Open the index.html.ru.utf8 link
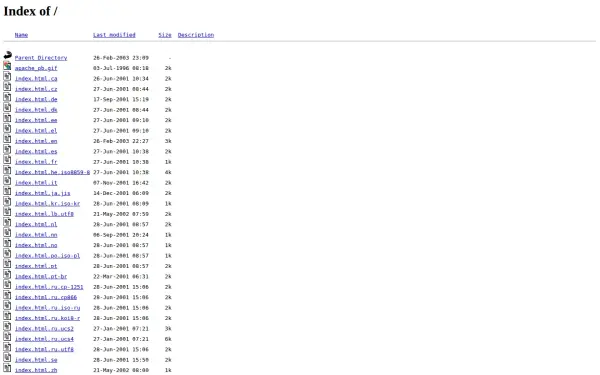The height and width of the screenshot is (375, 600). coord(44,349)
